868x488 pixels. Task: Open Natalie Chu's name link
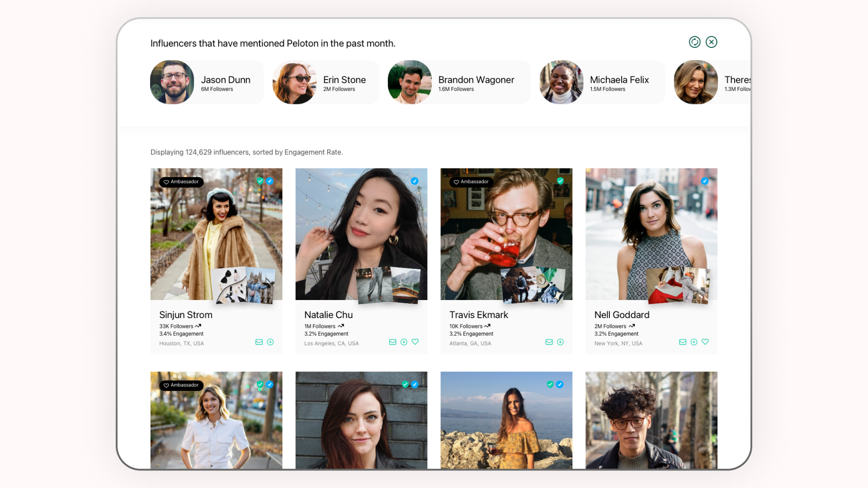tap(329, 315)
